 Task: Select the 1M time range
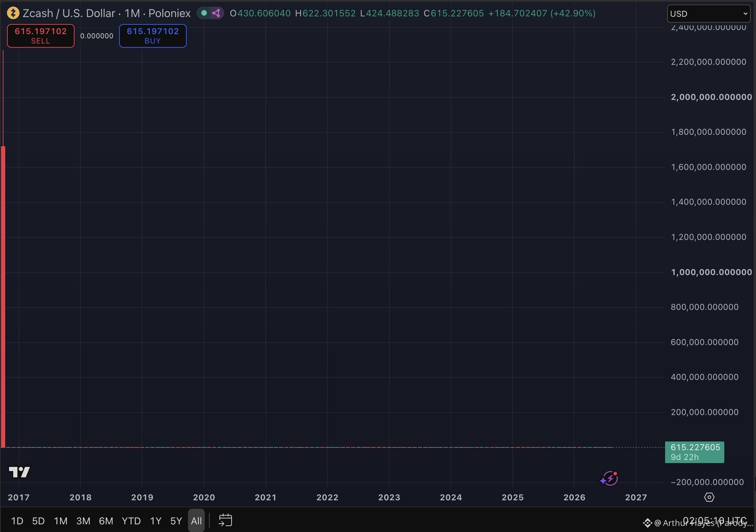[x=61, y=521]
